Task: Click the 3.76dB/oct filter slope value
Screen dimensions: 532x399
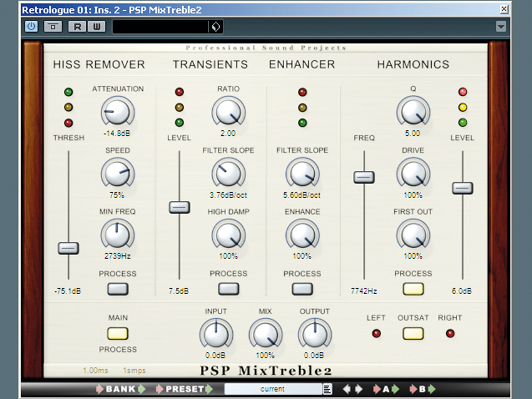Action: pos(228,195)
